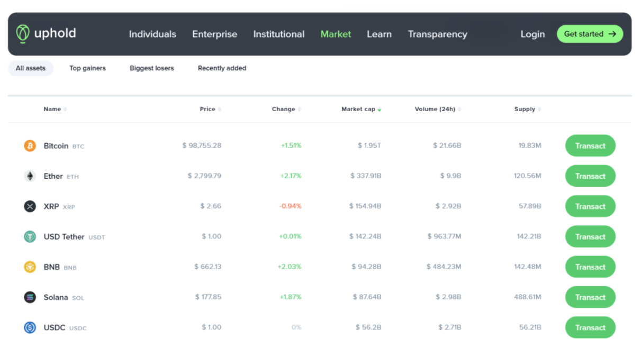
Task: Open the Transparency menu item
Action: (x=437, y=34)
